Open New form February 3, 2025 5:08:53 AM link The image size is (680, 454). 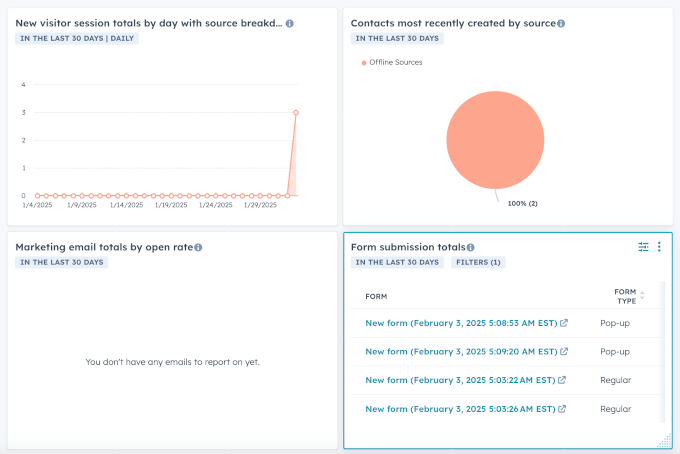coord(460,324)
